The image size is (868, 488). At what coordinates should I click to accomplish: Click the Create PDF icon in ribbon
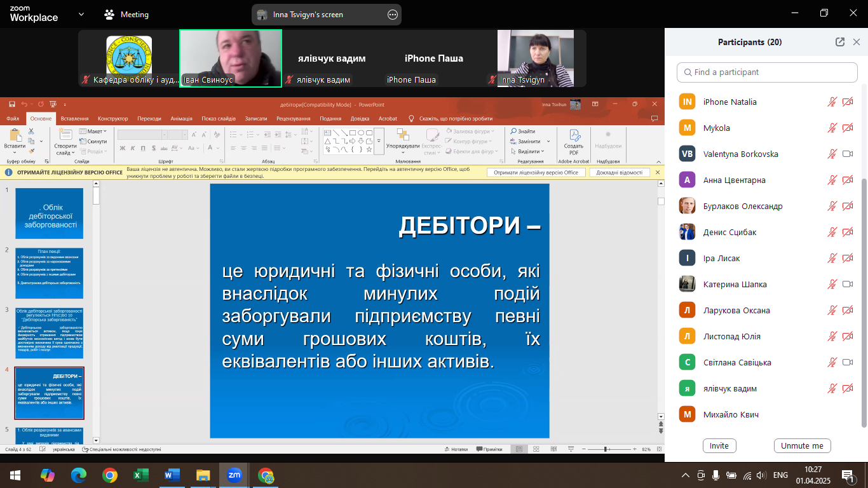pos(574,137)
